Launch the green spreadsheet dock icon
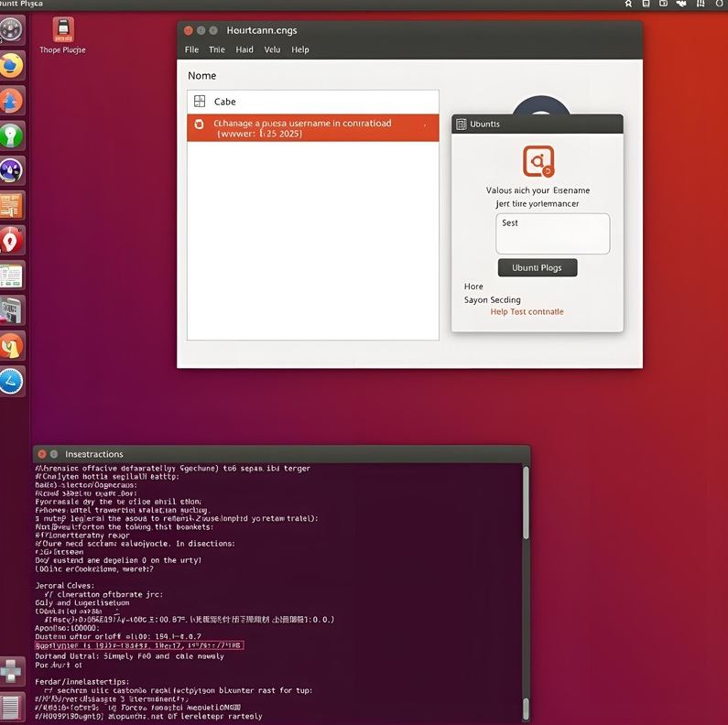 [11, 276]
